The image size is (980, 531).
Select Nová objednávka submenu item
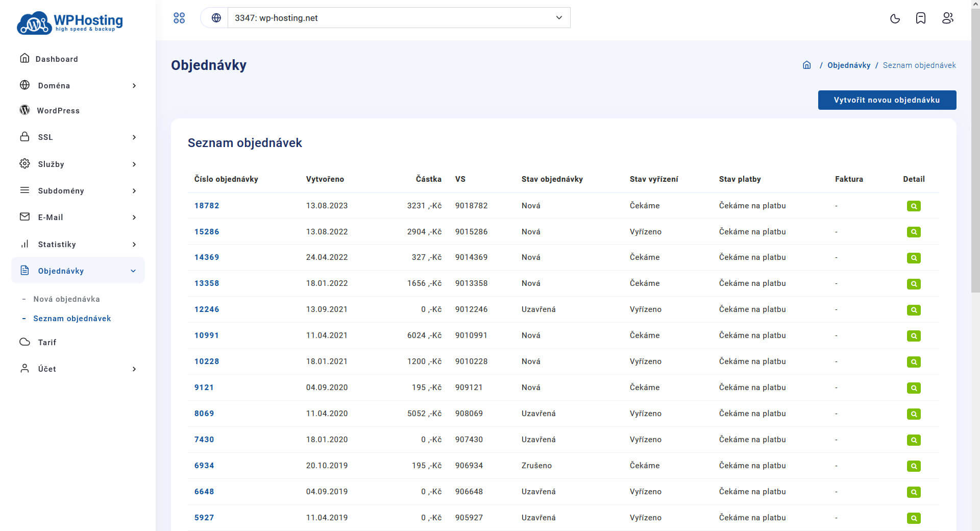pos(66,299)
